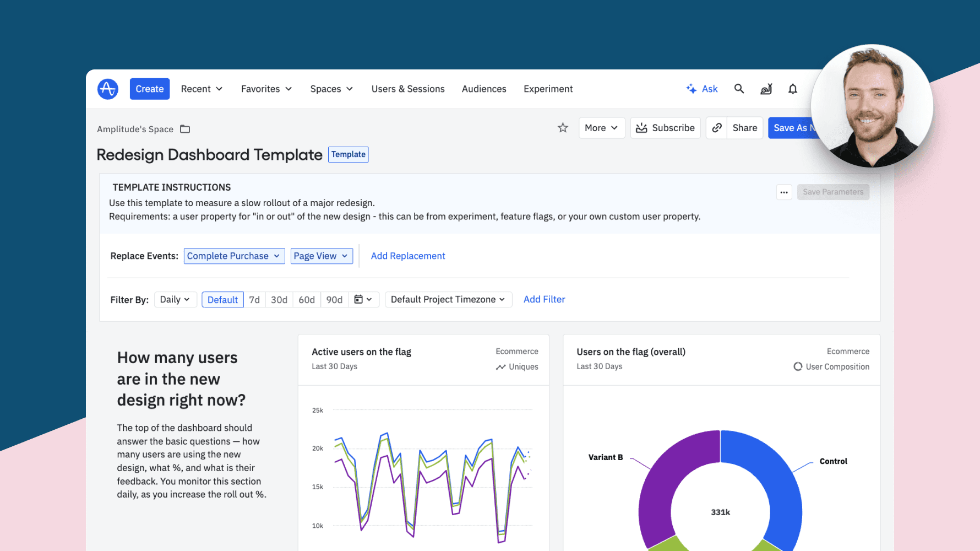This screenshot has height=551, width=980.
Task: Select the 30d time range
Action: [x=279, y=300]
